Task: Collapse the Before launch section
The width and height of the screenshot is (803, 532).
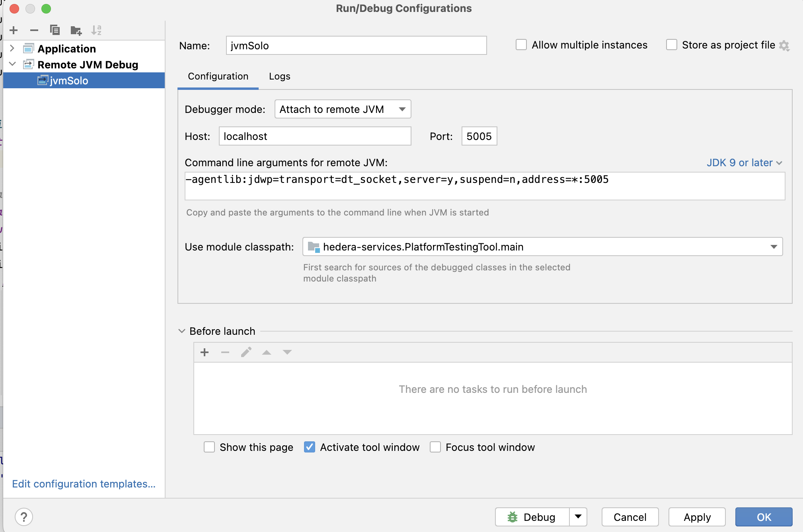Action: click(x=182, y=331)
